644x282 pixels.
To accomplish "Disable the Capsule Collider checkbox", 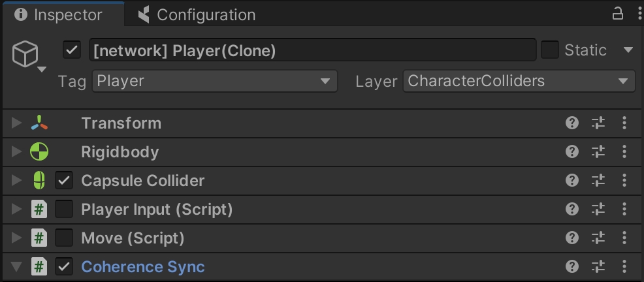I will click(64, 181).
